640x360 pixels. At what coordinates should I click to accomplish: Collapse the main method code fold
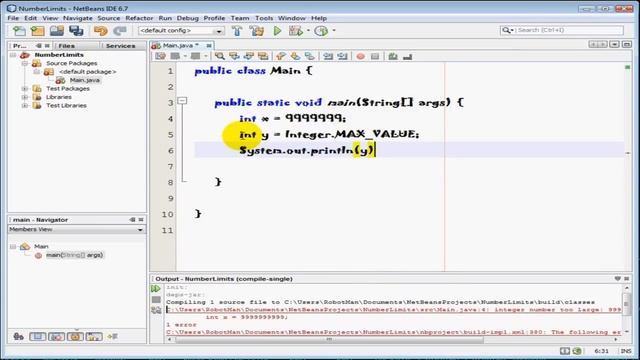click(182, 100)
